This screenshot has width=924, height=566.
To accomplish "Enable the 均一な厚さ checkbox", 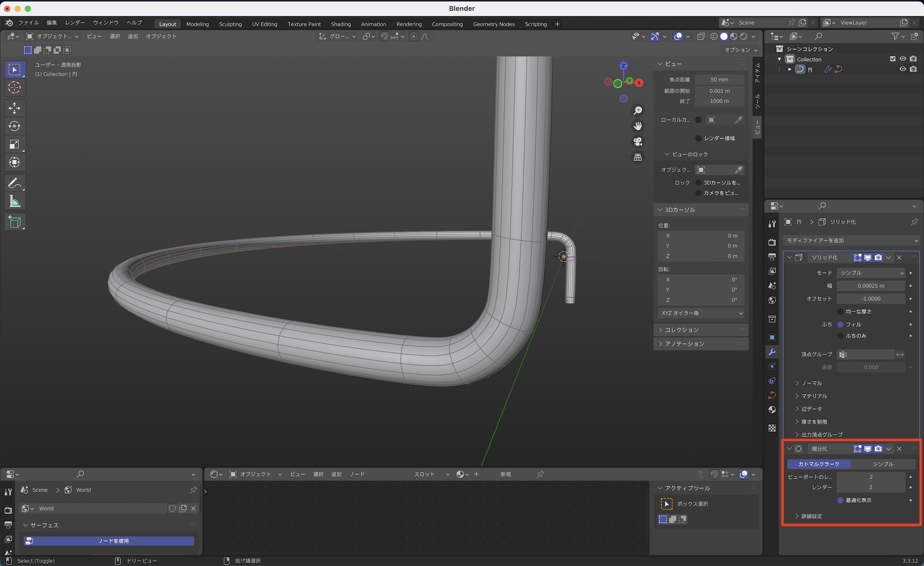I will 840,312.
